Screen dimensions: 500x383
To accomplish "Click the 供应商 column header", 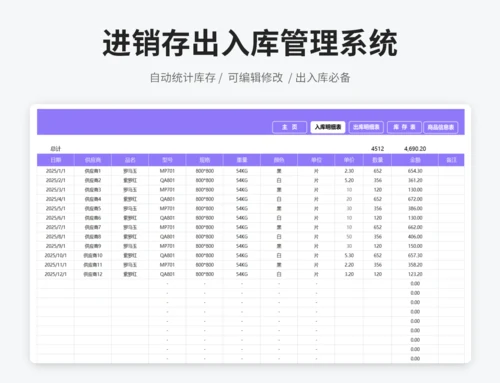I will point(93,160).
